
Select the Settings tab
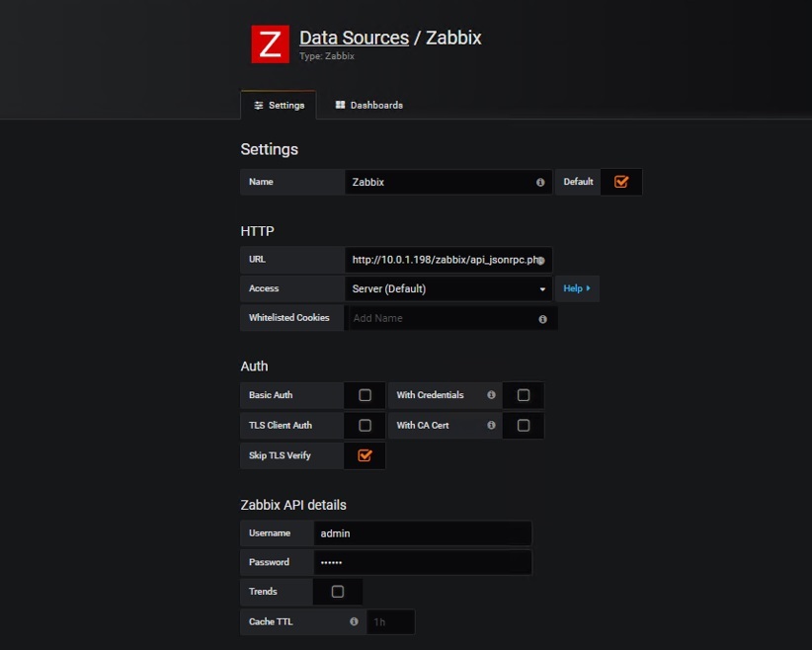[279, 105]
